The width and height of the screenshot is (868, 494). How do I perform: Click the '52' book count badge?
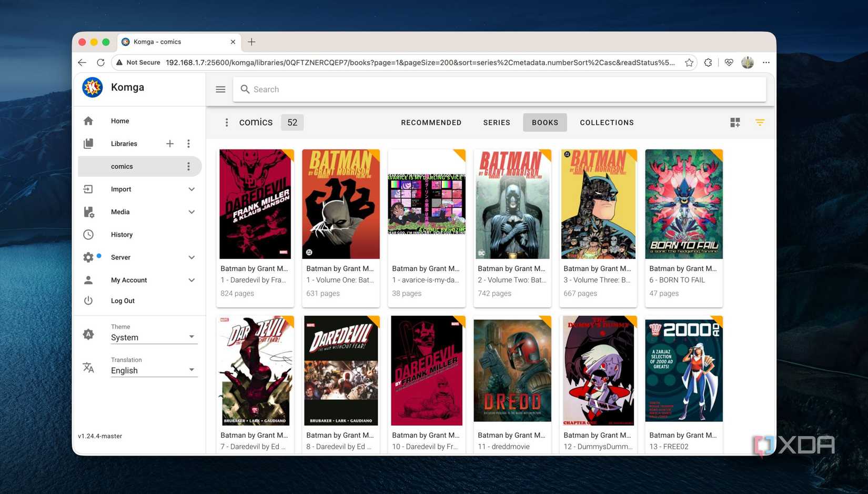pos(292,123)
